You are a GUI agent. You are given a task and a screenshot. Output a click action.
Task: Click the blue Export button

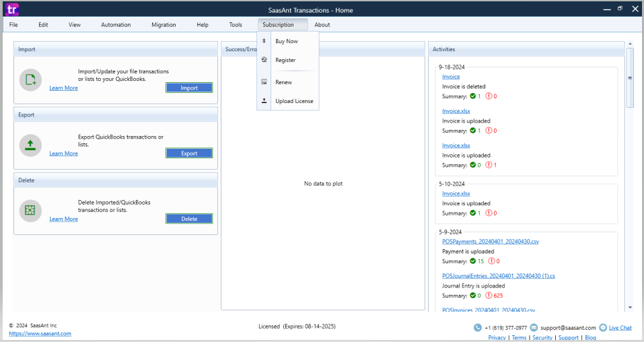point(189,153)
